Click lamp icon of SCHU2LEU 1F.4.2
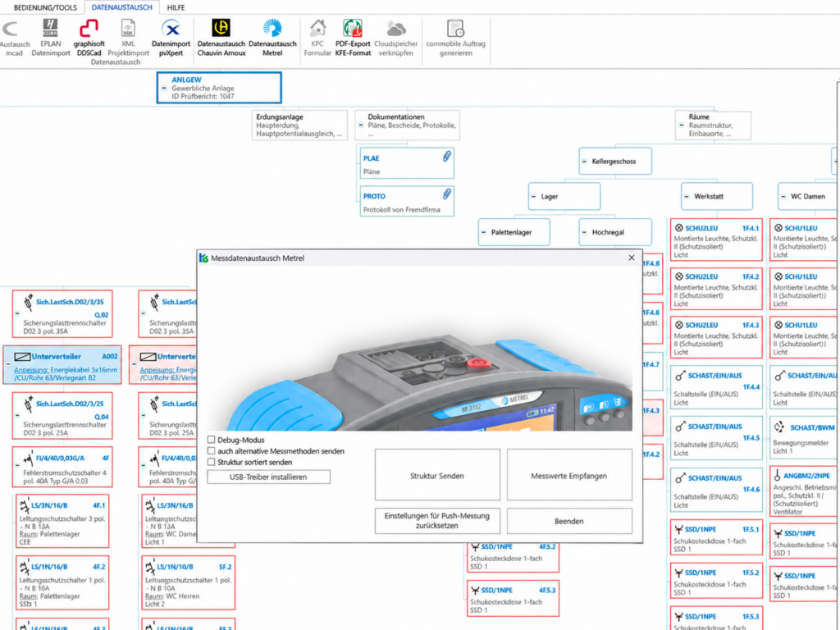 click(678, 276)
